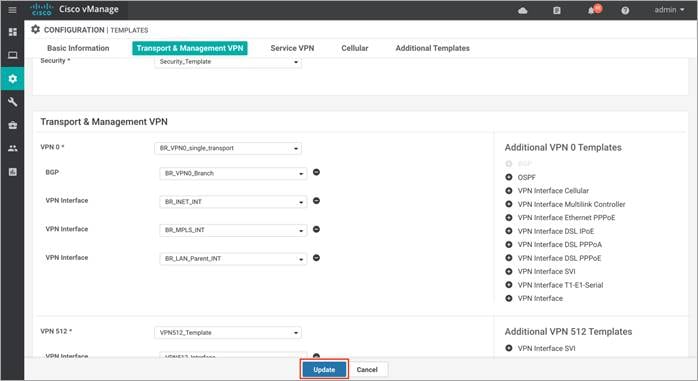Remove the BGP BR_VPN0_Branch template
The image size is (698, 381).
click(x=317, y=172)
